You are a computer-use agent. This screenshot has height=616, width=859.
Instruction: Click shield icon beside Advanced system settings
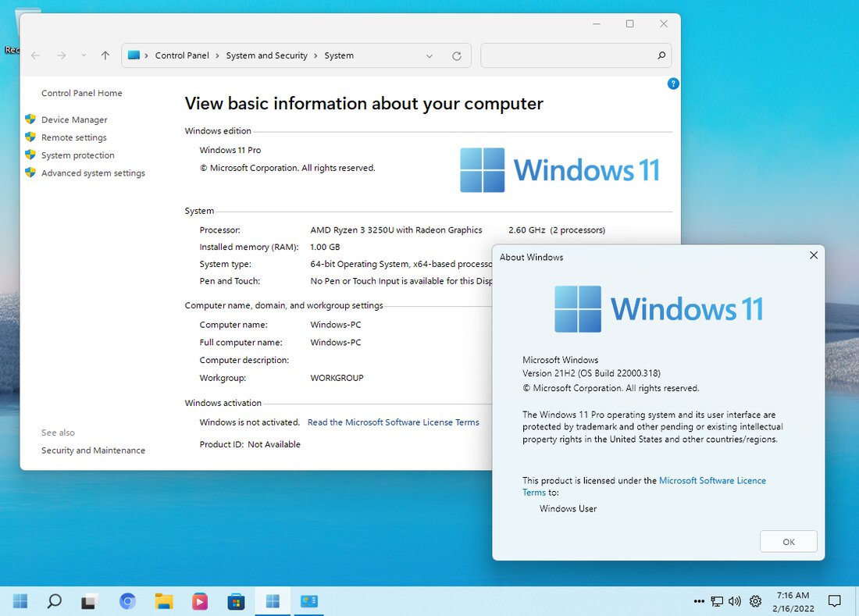30,172
